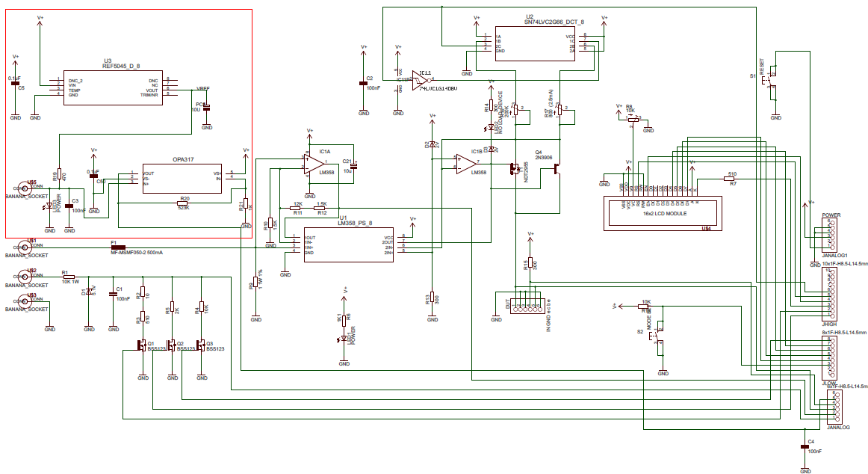Select the C1 100nF capacitor
This screenshot has height=474, width=868.
point(114,294)
